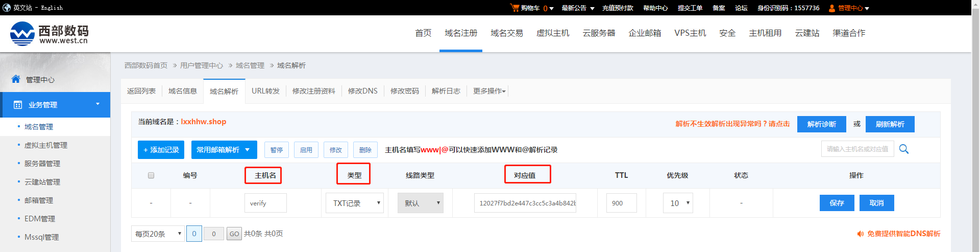Click the 业务管理 grid icon
Viewport: 980px width, 252px height.
[18, 105]
